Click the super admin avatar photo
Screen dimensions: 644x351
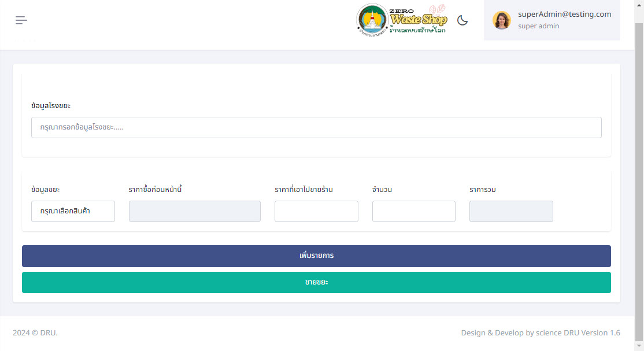point(501,20)
